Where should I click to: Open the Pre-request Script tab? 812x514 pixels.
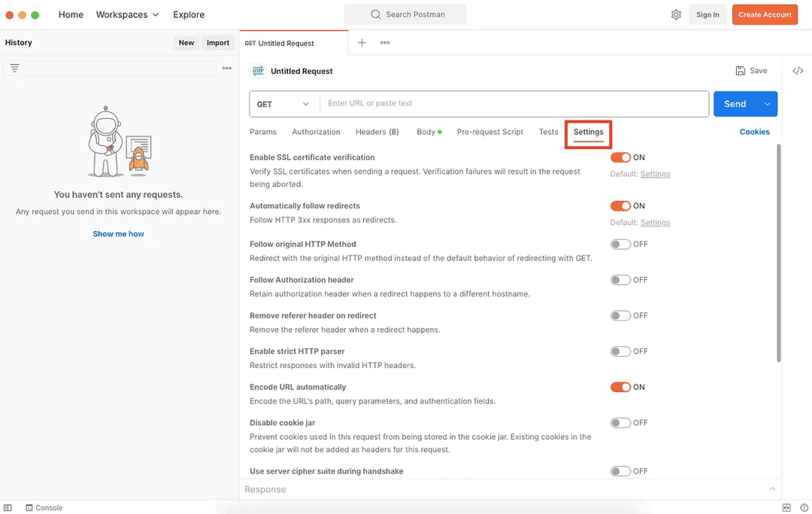click(490, 132)
